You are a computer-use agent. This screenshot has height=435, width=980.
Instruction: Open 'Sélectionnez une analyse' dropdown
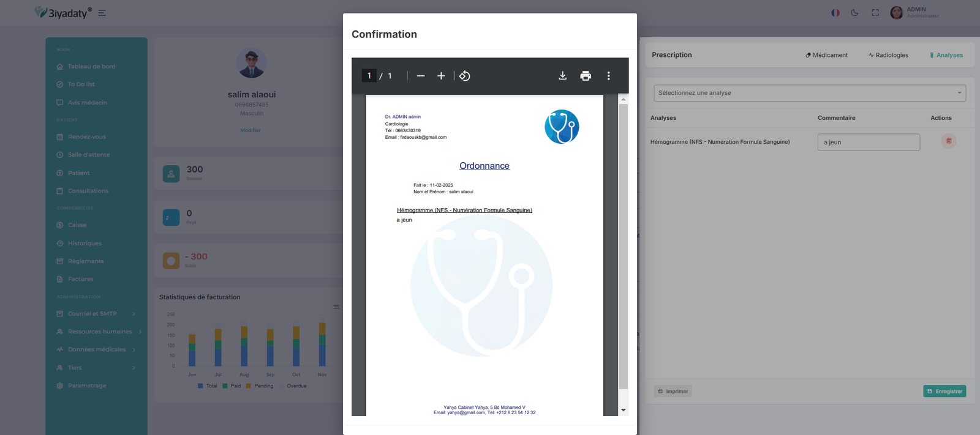809,93
